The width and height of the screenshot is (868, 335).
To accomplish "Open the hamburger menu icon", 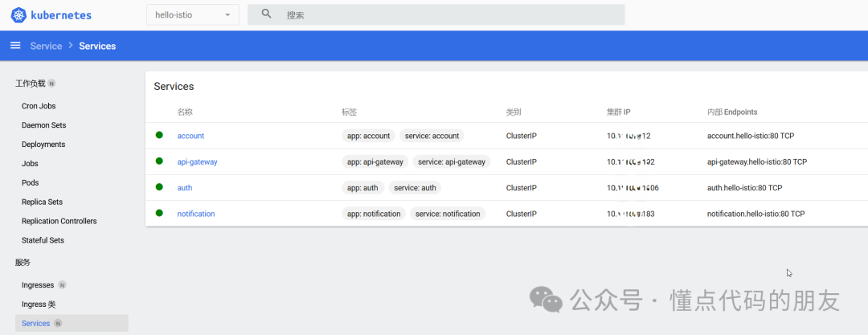I will click(x=15, y=46).
